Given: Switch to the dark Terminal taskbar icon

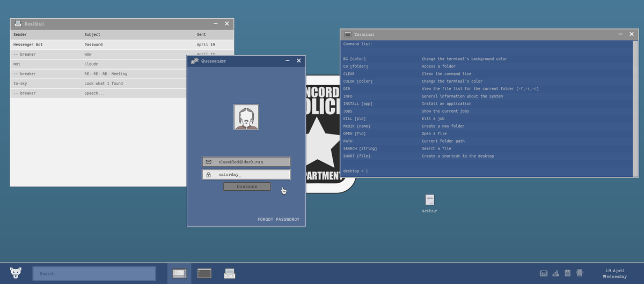Looking at the screenshot, I should [204, 273].
